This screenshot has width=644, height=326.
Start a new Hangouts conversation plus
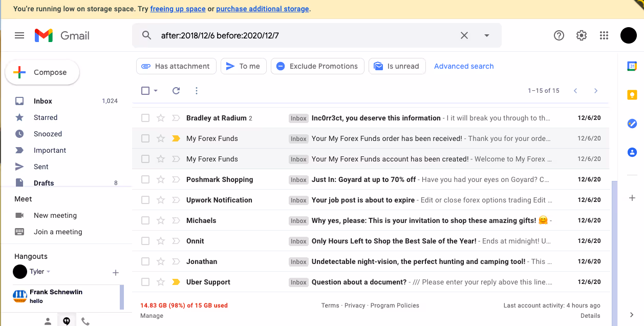coord(116,273)
